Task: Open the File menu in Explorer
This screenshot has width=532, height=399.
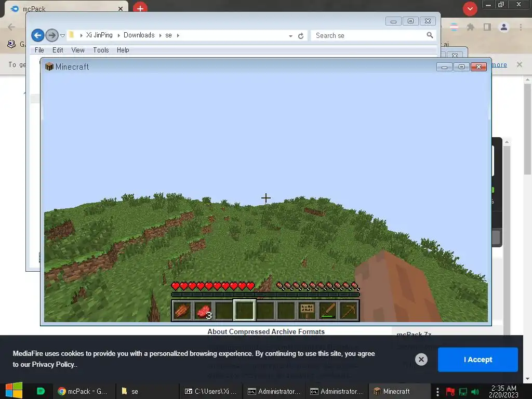Action: coord(39,50)
